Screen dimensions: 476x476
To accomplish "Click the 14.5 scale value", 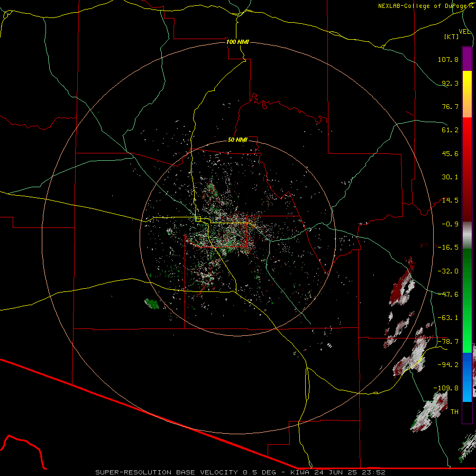I will click(450, 200).
